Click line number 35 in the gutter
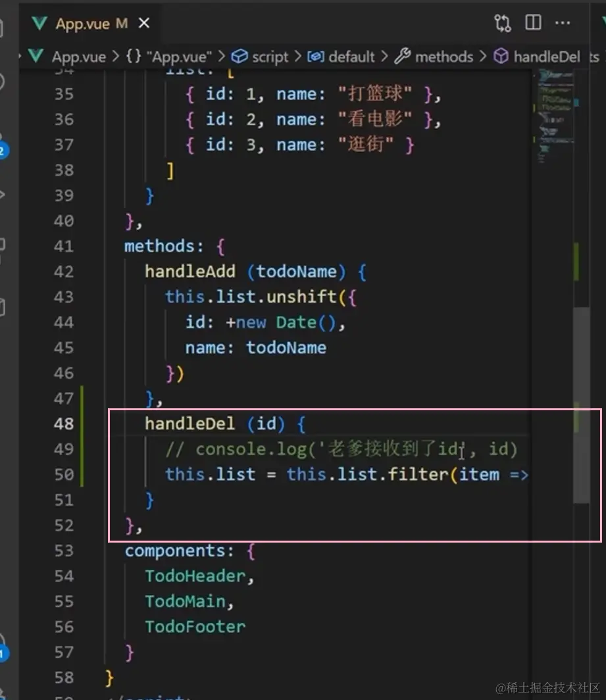Image resolution: width=606 pixels, height=700 pixels. coord(63,94)
